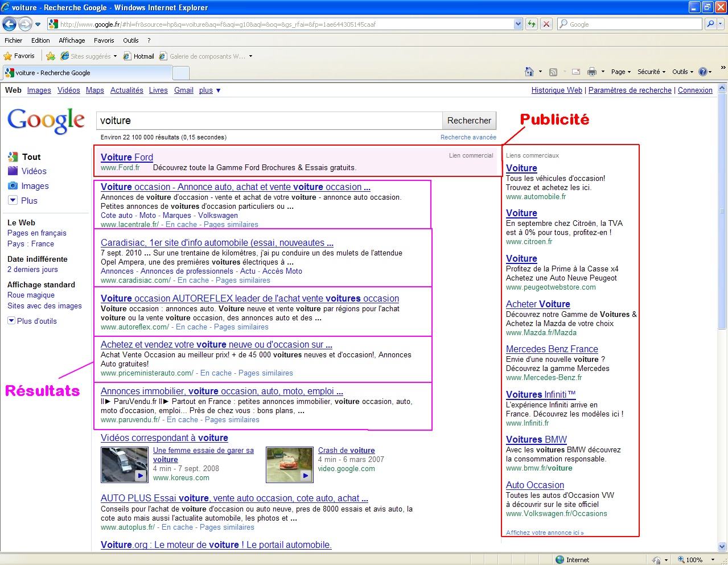Click the browser Forward arrow button
728x565 pixels.
click(25, 24)
